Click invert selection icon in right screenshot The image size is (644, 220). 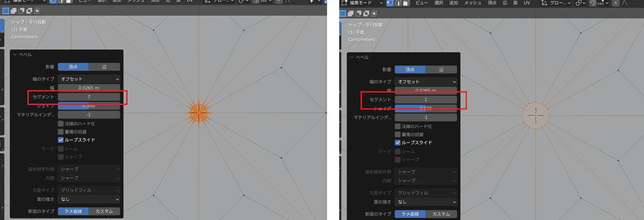point(367,13)
